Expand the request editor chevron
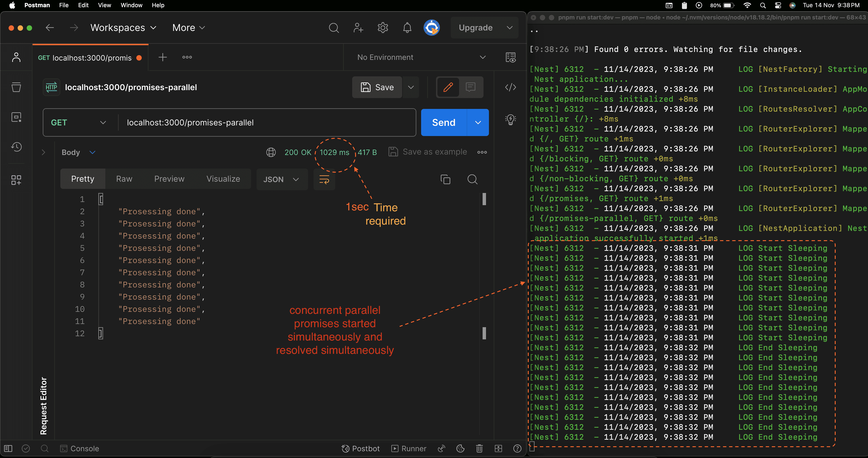The width and height of the screenshot is (868, 458). pos(43,153)
